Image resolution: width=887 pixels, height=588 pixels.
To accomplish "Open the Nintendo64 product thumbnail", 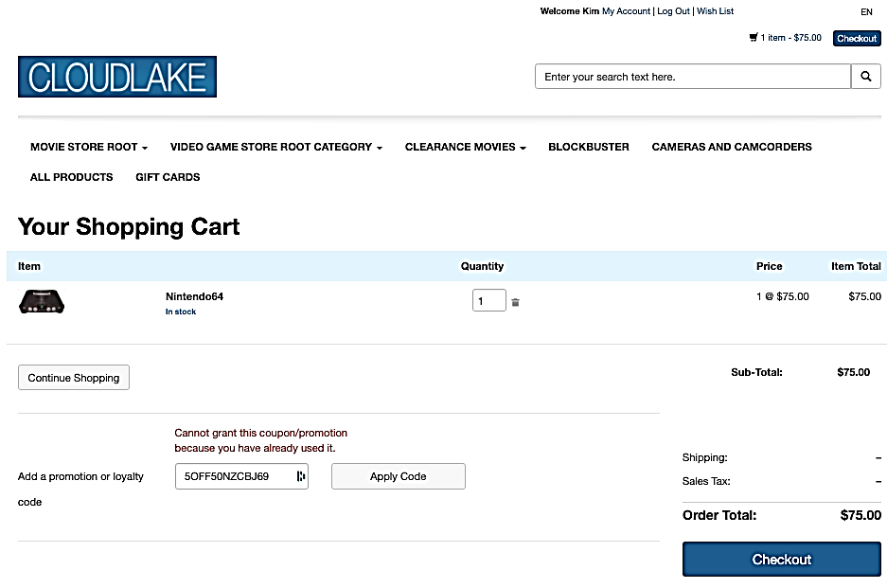I will [42, 302].
